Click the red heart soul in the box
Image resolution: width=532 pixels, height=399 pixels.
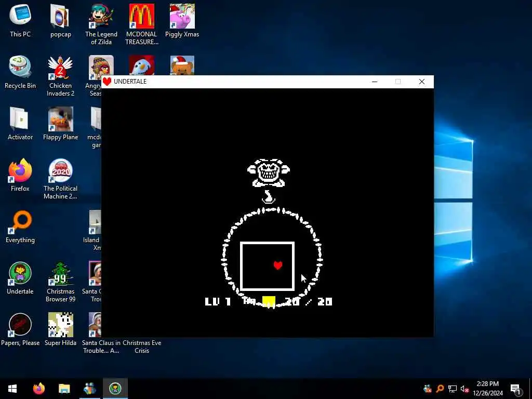278,265
